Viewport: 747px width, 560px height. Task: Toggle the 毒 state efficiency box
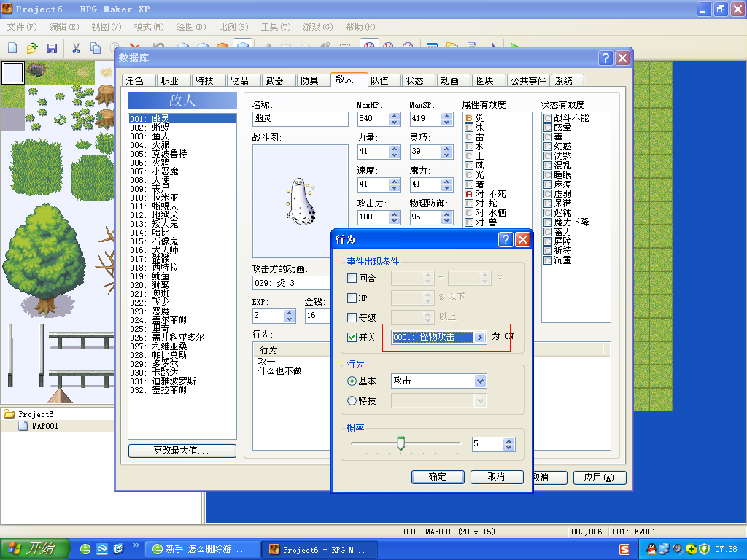(548, 137)
